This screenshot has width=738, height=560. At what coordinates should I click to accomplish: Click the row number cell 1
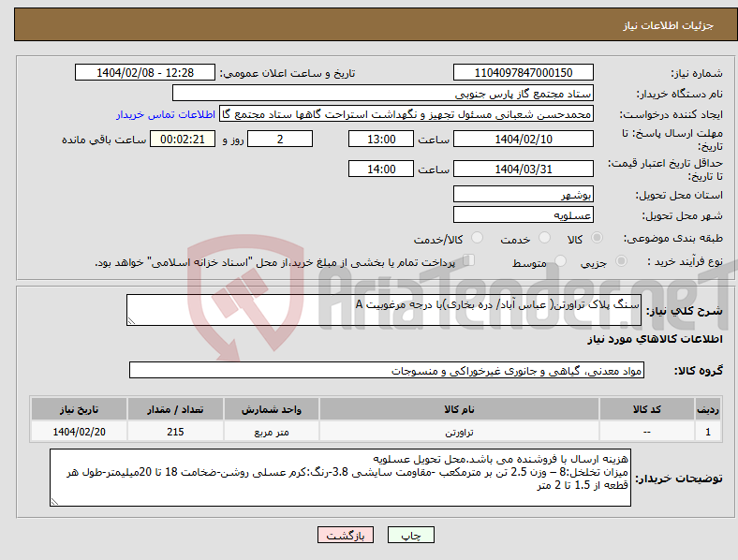708,432
